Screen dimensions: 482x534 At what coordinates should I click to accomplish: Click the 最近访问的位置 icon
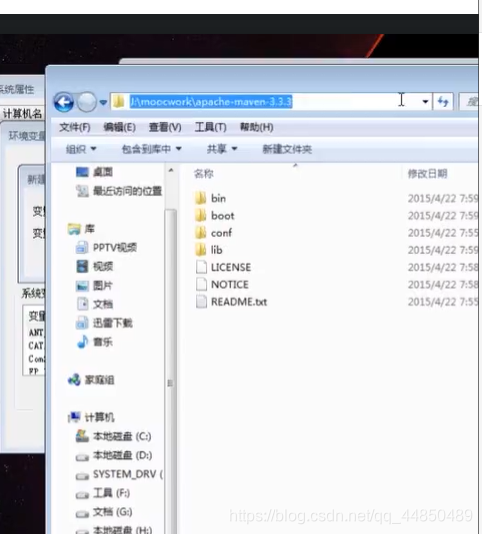click(x=82, y=191)
